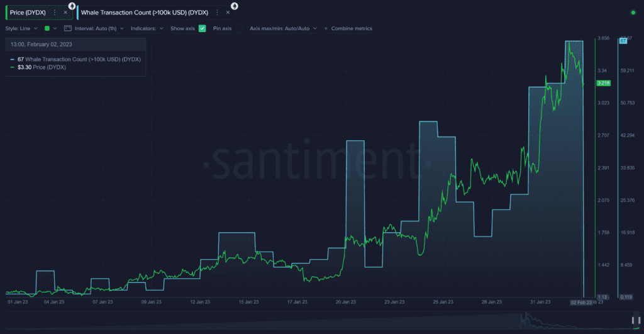Open three-dot menu of Price (DYDX)
644x334 pixels.
click(55, 13)
